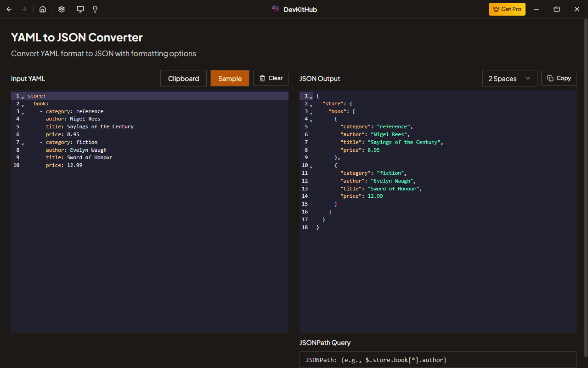Image resolution: width=588 pixels, height=368 pixels.
Task: Click the monitor display icon
Action: click(80, 9)
